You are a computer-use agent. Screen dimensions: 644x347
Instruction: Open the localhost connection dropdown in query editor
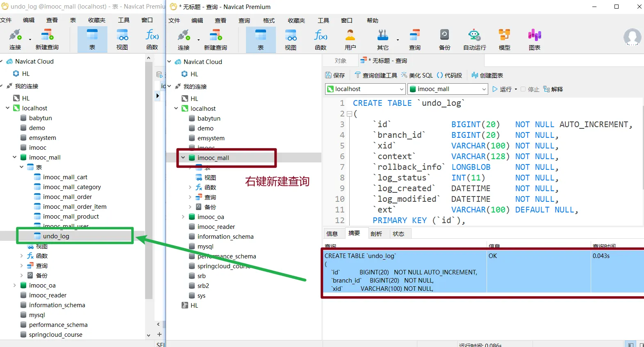(365, 89)
